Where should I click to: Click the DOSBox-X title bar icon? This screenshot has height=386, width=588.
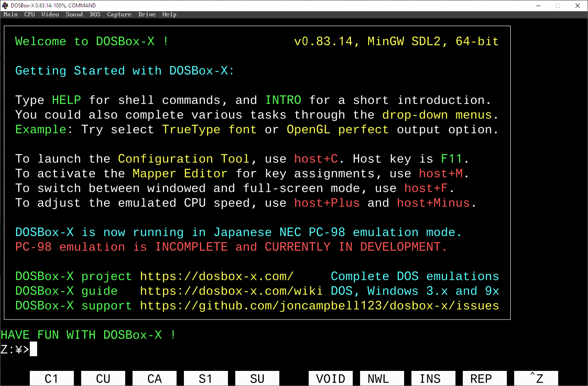[5, 5]
